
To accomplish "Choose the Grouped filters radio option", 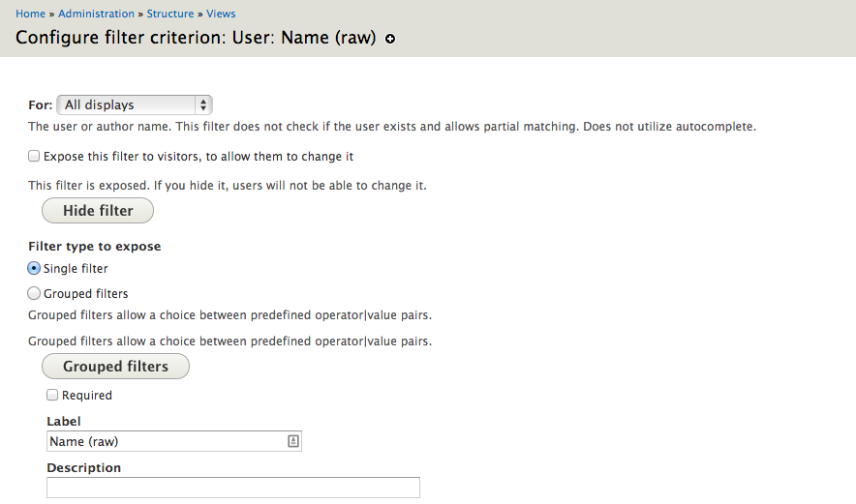I will 34,293.
